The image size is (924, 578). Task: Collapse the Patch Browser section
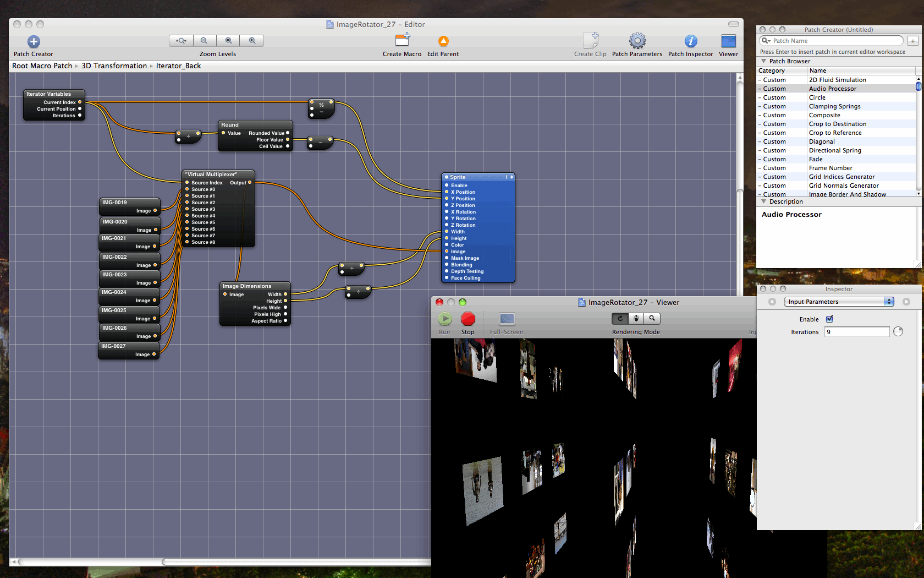click(763, 61)
